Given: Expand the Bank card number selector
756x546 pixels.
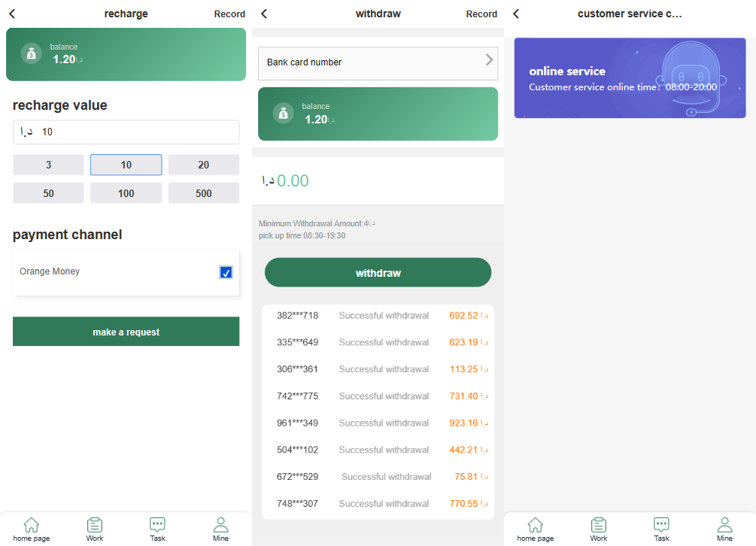Looking at the screenshot, I should pyautogui.click(x=378, y=62).
